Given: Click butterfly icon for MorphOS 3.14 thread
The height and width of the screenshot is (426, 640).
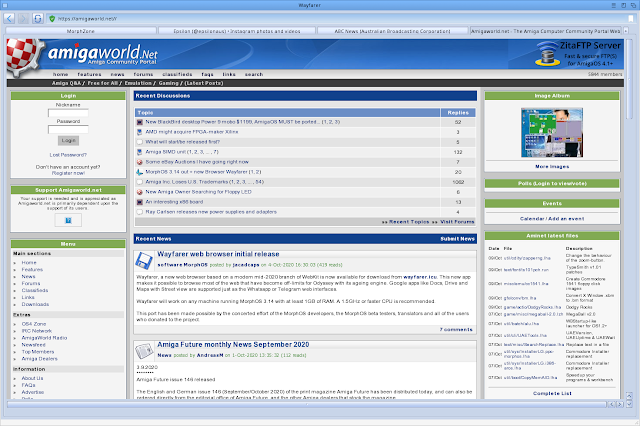Looking at the screenshot, I should click(x=140, y=172).
